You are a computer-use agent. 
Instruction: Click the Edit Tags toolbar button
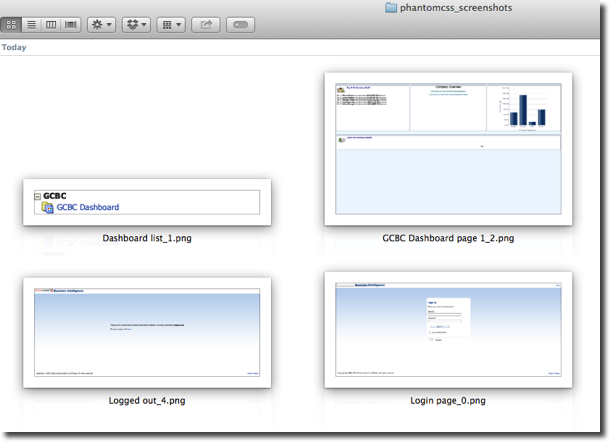click(x=240, y=25)
